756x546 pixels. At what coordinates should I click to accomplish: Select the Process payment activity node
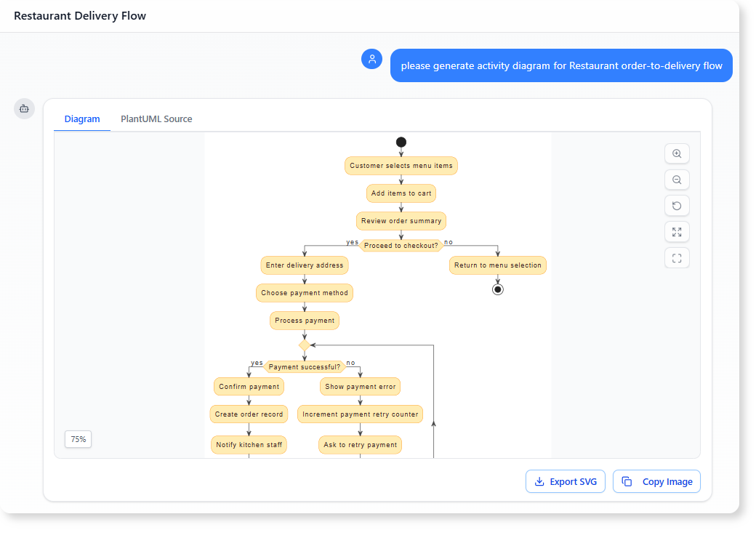[x=305, y=321]
